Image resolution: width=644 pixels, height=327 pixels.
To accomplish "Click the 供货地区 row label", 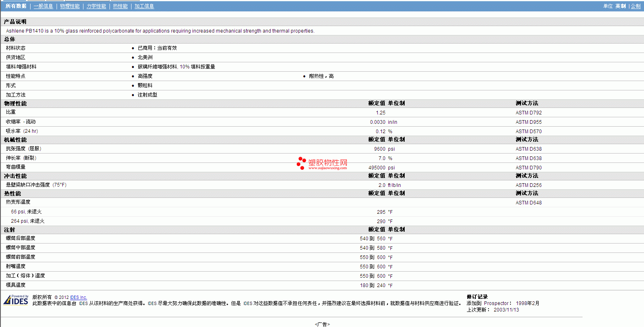I will coord(15,57).
